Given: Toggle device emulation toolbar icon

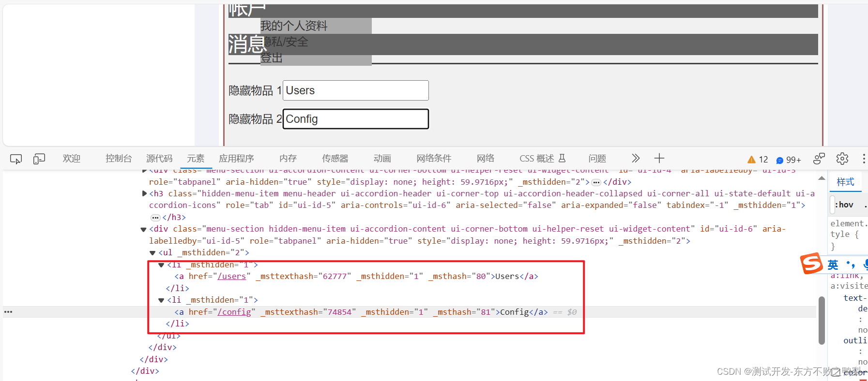Looking at the screenshot, I should click(x=39, y=159).
